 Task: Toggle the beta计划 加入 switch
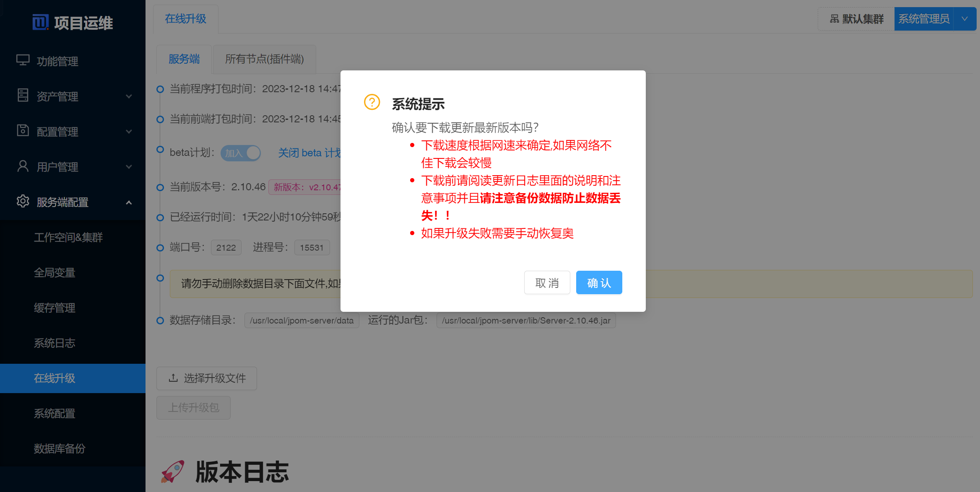pyautogui.click(x=240, y=153)
